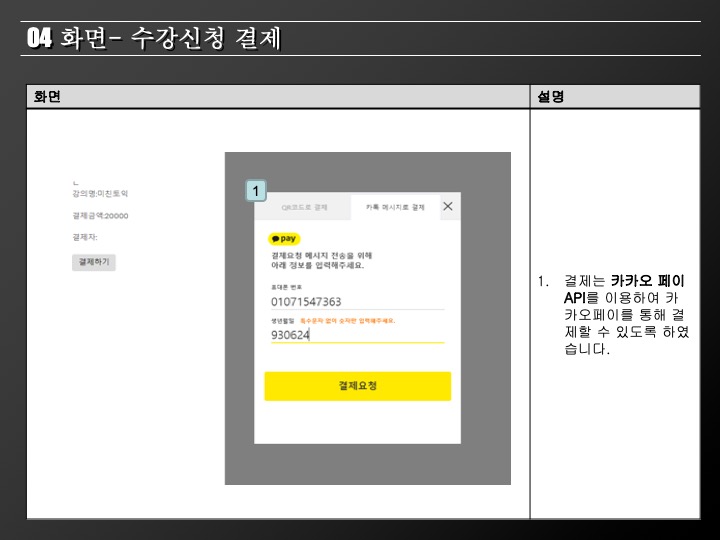This screenshot has width=720, height=540.
Task: Click the 결제금액:20000 text
Action: point(100,216)
